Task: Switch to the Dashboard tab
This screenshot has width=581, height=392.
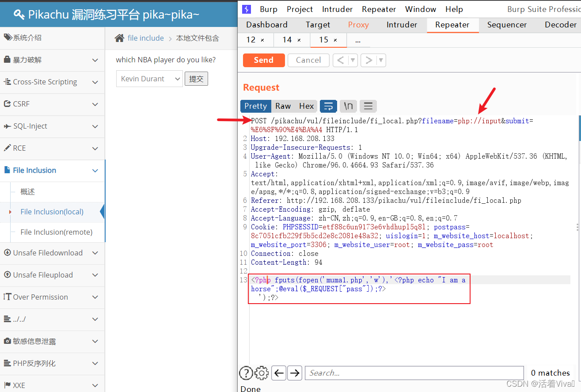Action: click(267, 25)
